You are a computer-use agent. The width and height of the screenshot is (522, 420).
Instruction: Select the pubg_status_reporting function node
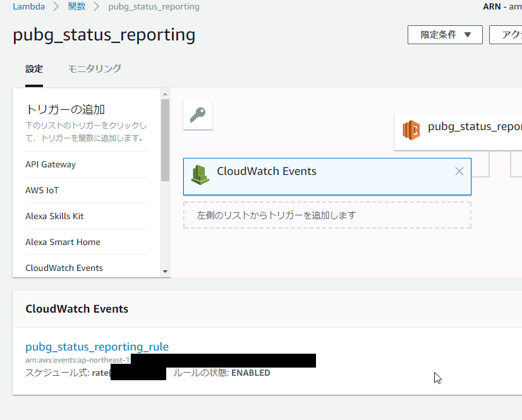tap(458, 132)
